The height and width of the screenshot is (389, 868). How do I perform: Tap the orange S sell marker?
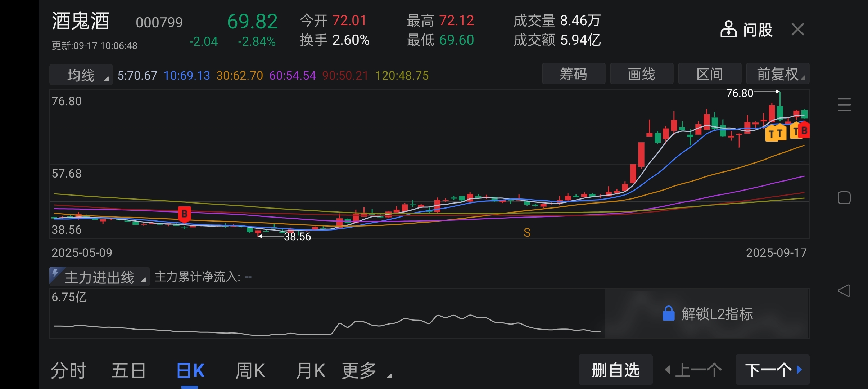[x=527, y=233]
